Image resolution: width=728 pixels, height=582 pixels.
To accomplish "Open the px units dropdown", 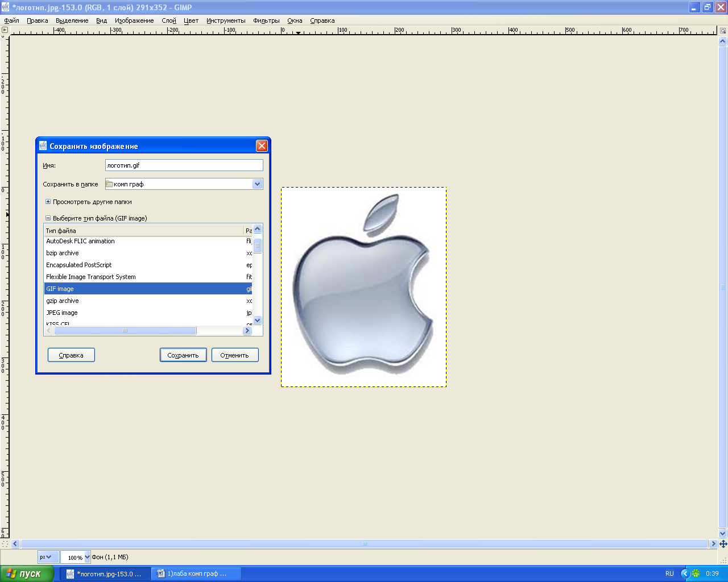I will (48, 557).
